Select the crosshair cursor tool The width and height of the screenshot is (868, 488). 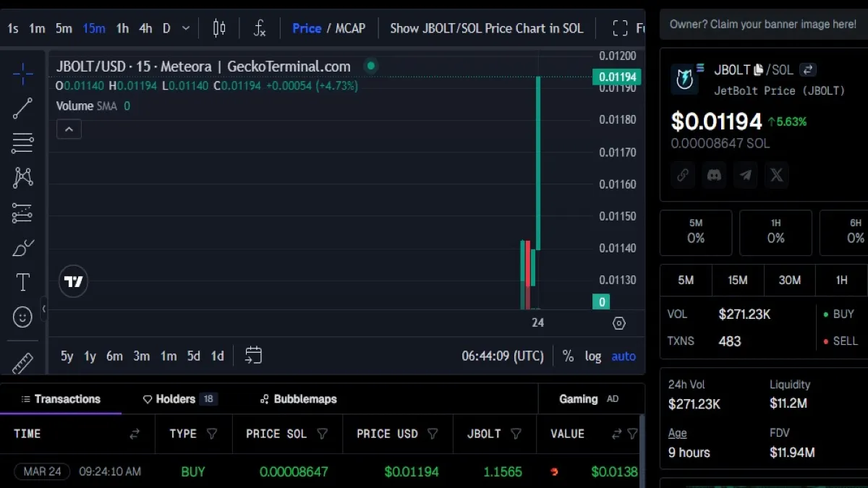[22, 73]
